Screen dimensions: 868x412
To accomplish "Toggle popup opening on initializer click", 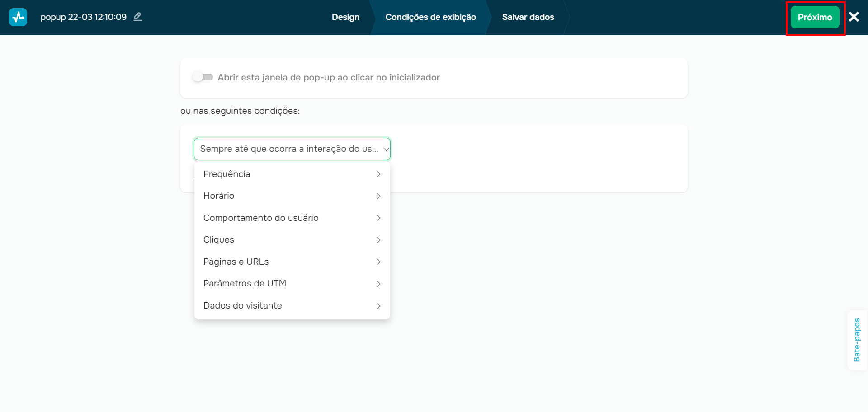I will point(203,77).
